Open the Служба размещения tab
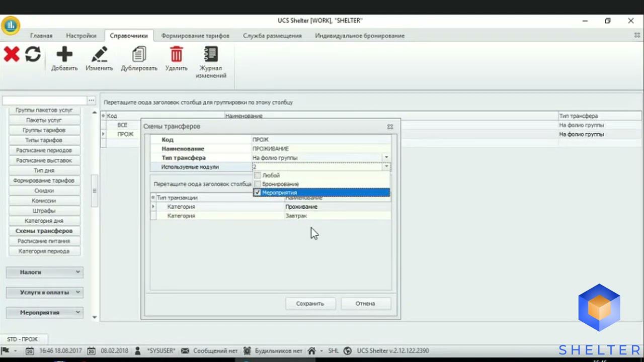Image resolution: width=644 pixels, height=362 pixels. click(272, 36)
